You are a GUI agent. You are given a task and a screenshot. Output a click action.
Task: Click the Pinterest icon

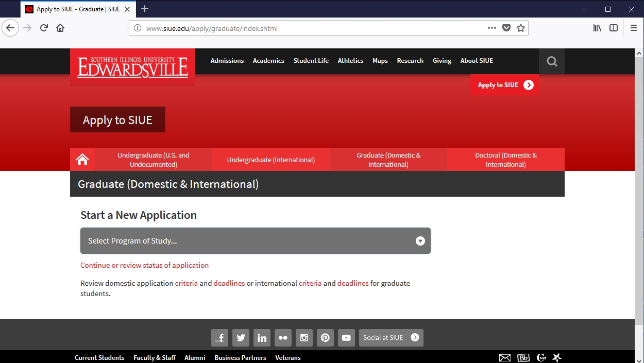(x=325, y=338)
